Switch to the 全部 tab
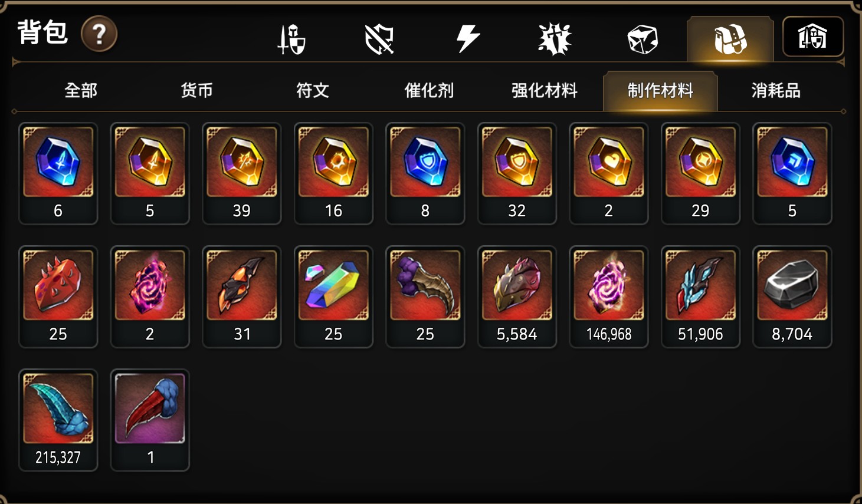The image size is (862, 504). [81, 90]
